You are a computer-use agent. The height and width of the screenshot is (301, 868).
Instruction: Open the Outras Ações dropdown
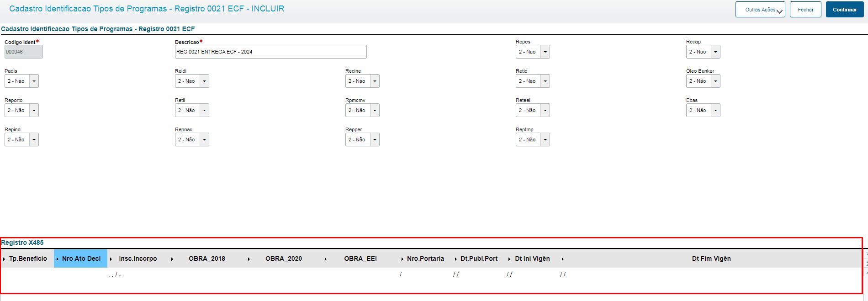tap(760, 10)
